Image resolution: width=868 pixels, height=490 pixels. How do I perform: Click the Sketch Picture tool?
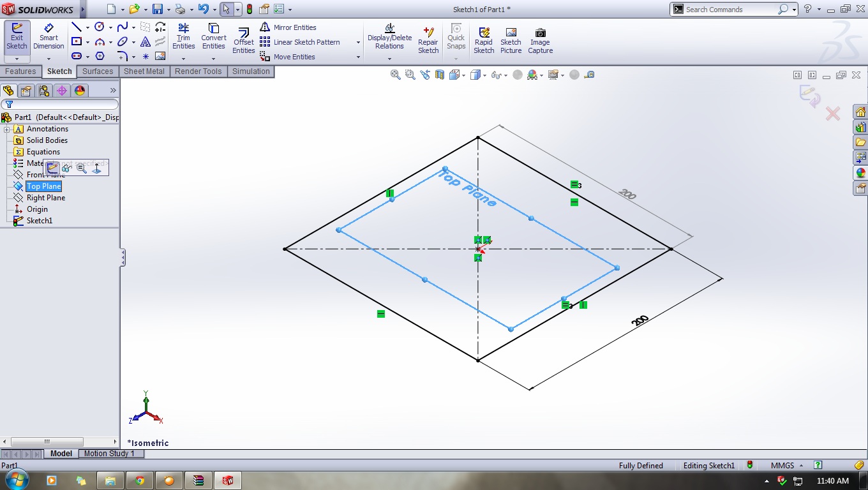coord(511,40)
